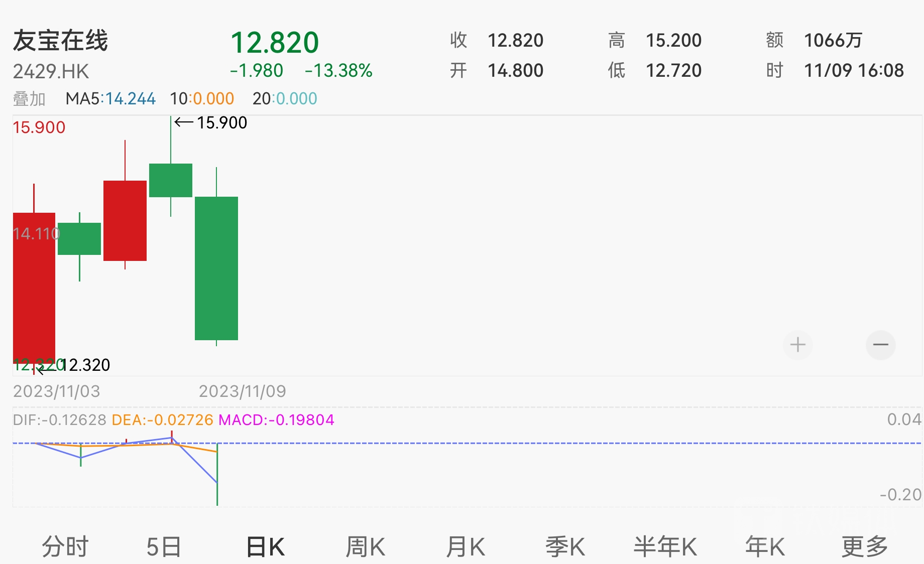
Task: Click the percentage change -13.38%
Action: pos(338,71)
